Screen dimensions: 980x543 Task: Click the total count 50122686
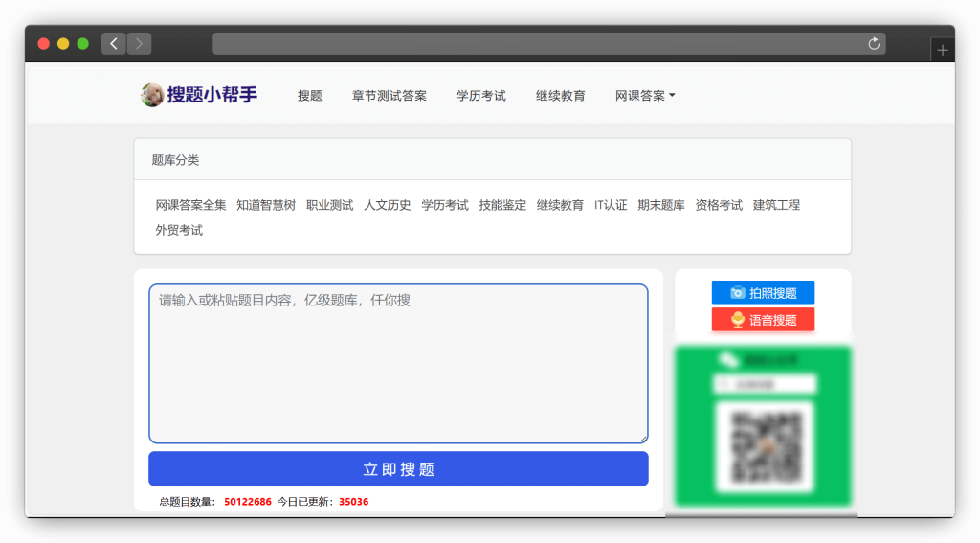(x=248, y=502)
